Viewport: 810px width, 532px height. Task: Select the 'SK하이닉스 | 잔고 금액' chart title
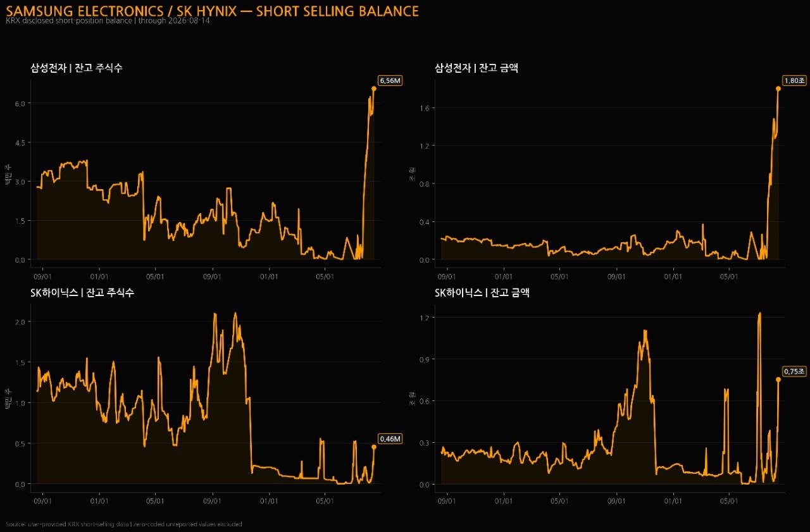482,293
